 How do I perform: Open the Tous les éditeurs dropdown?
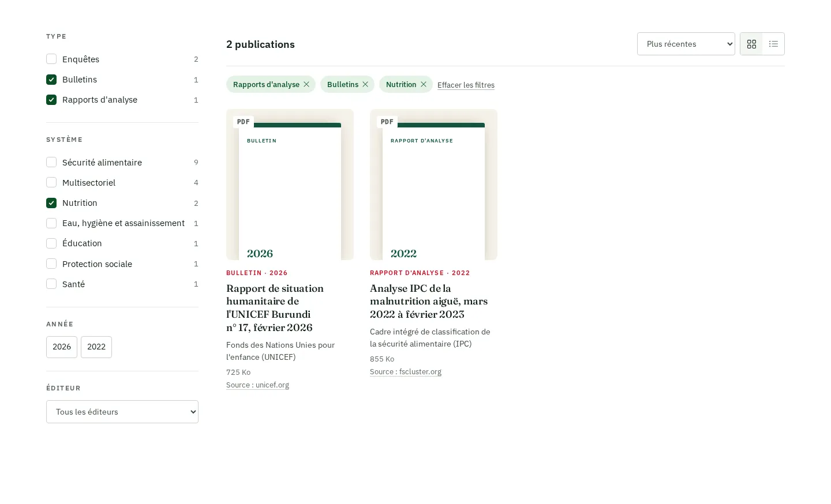[x=122, y=412]
